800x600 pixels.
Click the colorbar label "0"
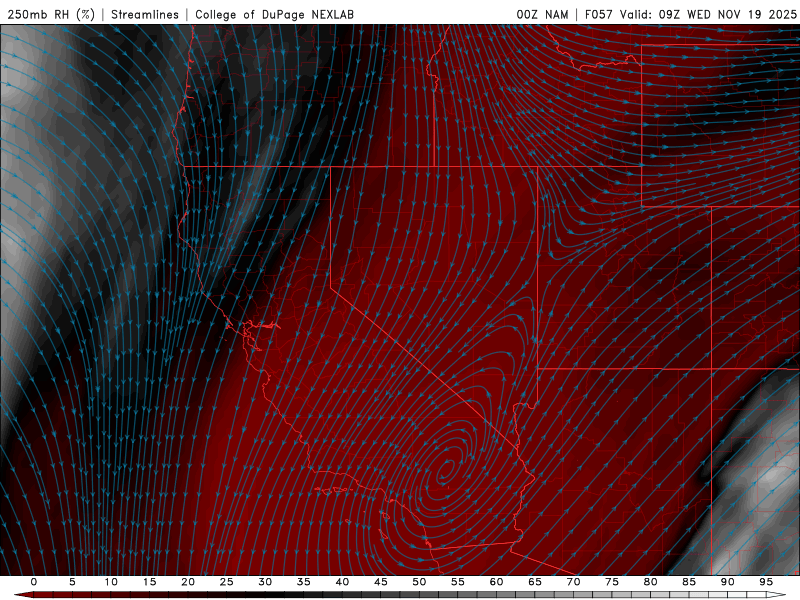tap(34, 582)
